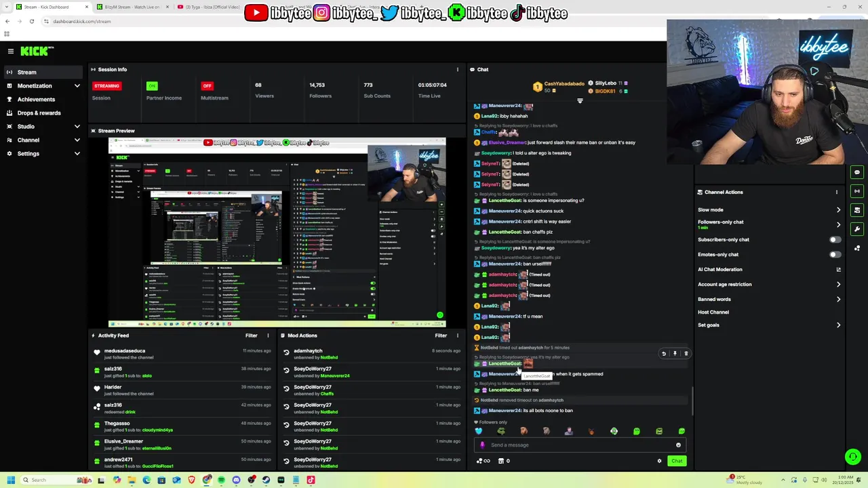Screen dimensions: 868x488
Task: Open Account age restriction arrow
Action: point(838,285)
